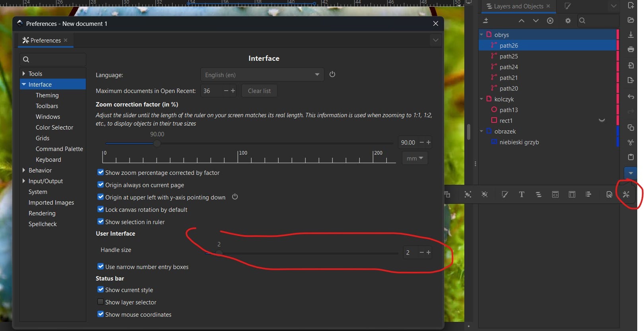The height and width of the screenshot is (331, 644).
Task: Disable Lock canvas rotation by default
Action: coord(101,209)
